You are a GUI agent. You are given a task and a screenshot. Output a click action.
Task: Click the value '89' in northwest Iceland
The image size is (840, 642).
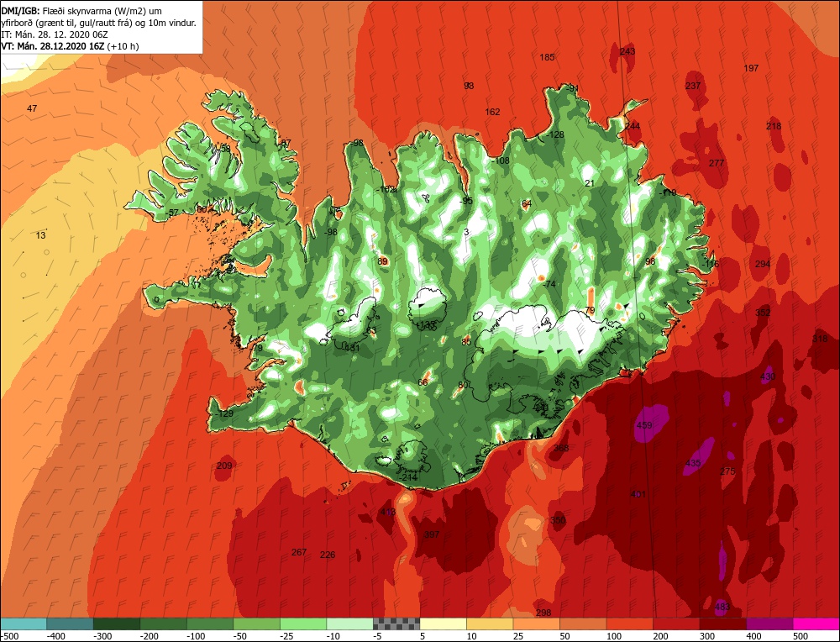382,261
